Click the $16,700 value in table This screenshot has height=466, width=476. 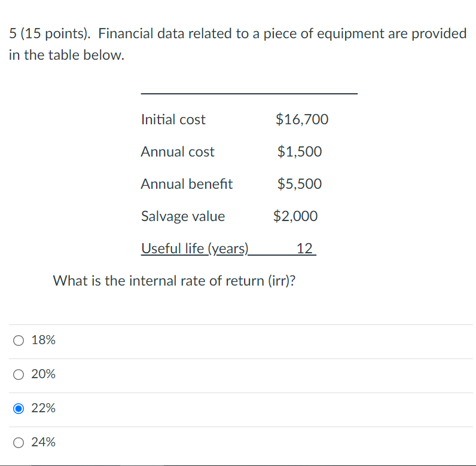point(302,119)
